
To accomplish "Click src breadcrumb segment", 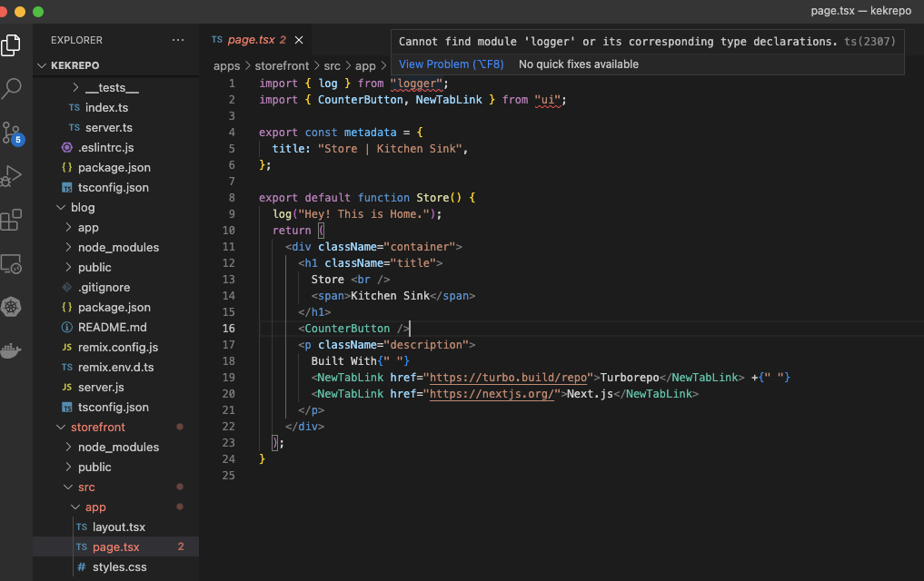I will click(332, 66).
